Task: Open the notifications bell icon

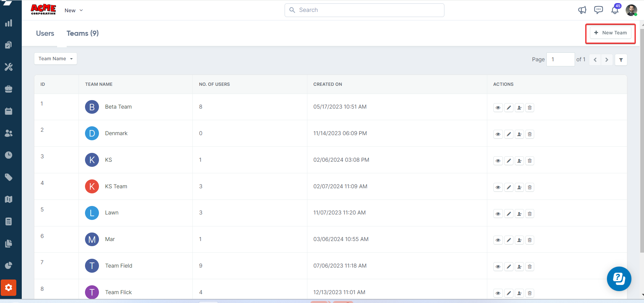Action: pyautogui.click(x=615, y=10)
